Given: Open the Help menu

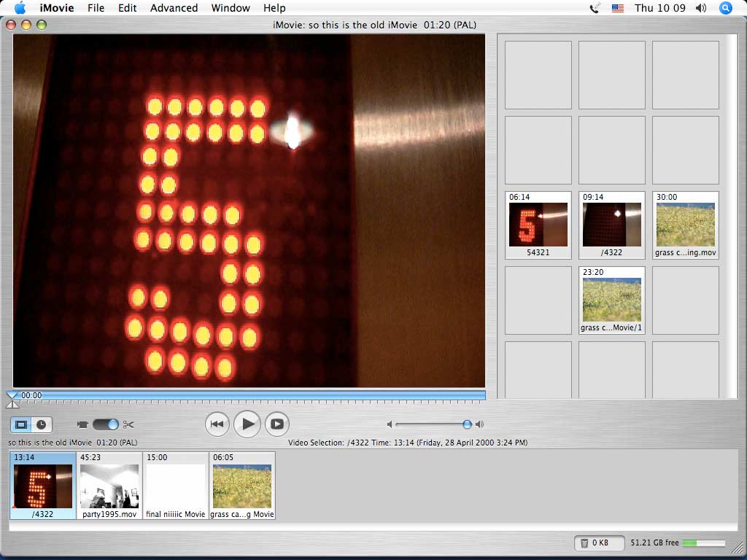Looking at the screenshot, I should pos(274,8).
